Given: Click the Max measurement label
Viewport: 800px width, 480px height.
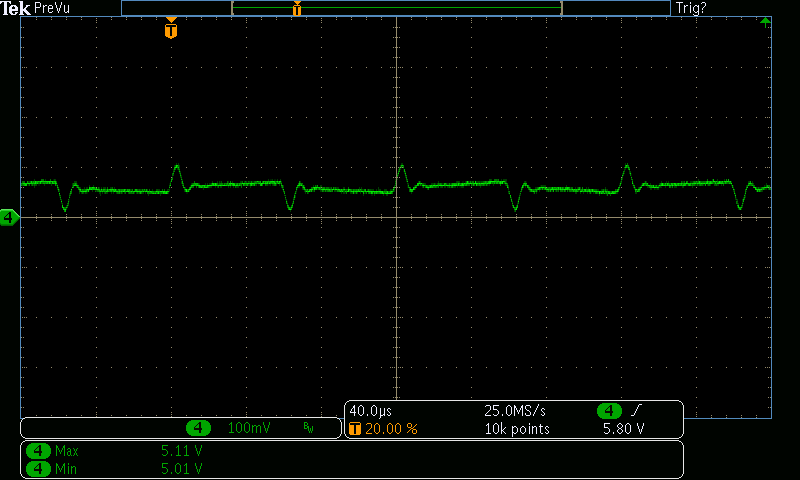Looking at the screenshot, I should coord(67,451).
